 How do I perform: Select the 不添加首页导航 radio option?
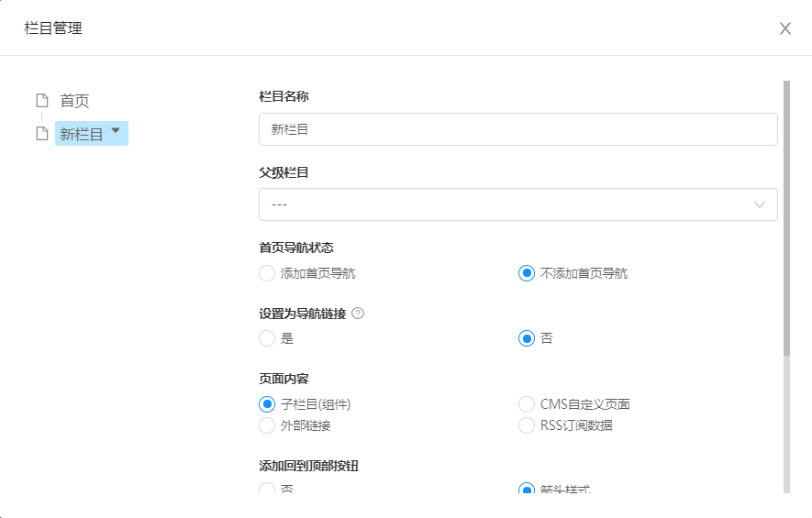(x=527, y=273)
